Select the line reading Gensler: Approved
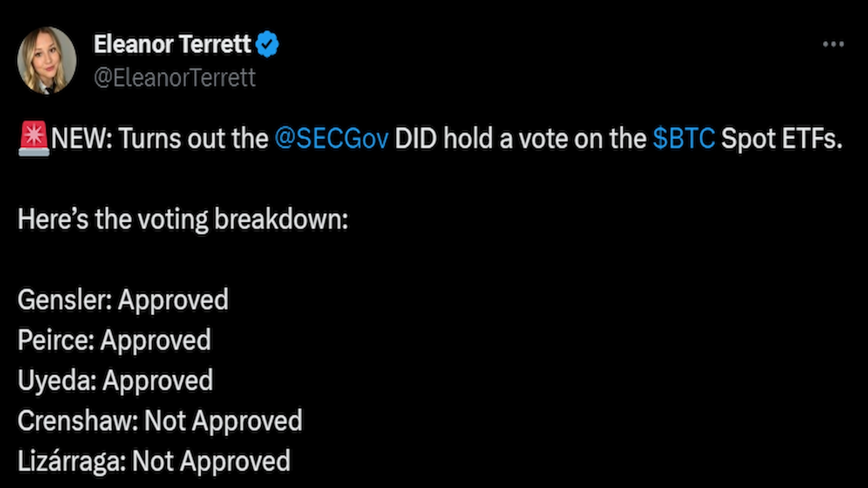This screenshot has width=868, height=488. [x=123, y=299]
